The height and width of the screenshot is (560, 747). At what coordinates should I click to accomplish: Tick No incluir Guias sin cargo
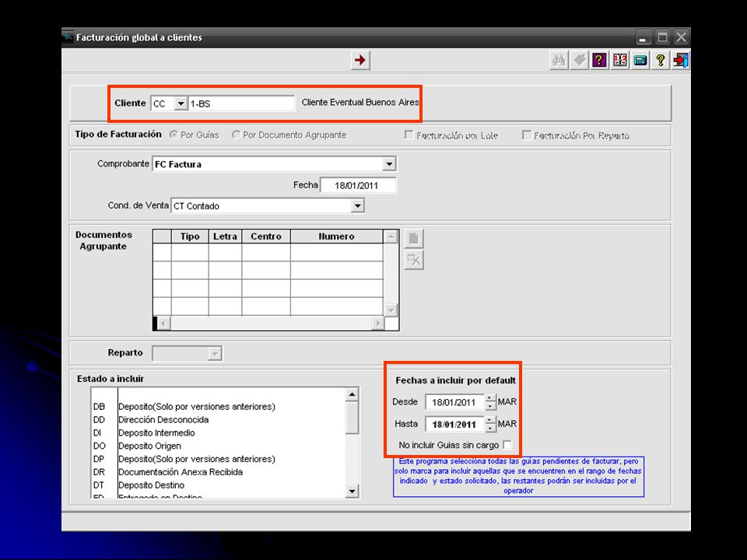tap(507, 445)
